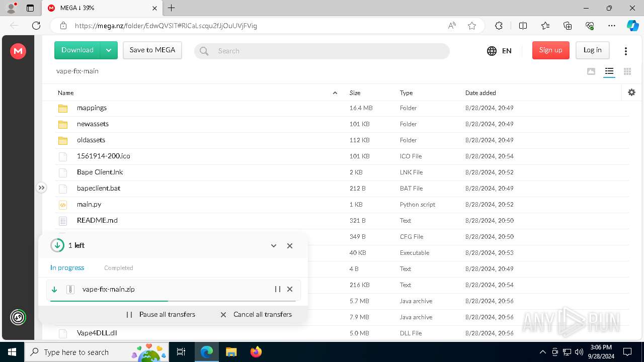Click vape-fix-main.zip progress bar
Screen dimensions: 644x362
tap(173, 301)
